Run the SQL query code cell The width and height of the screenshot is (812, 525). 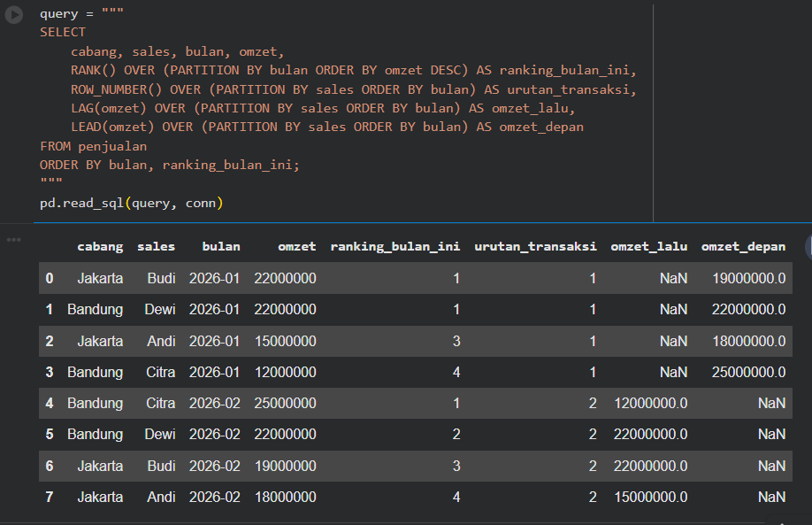click(x=14, y=14)
